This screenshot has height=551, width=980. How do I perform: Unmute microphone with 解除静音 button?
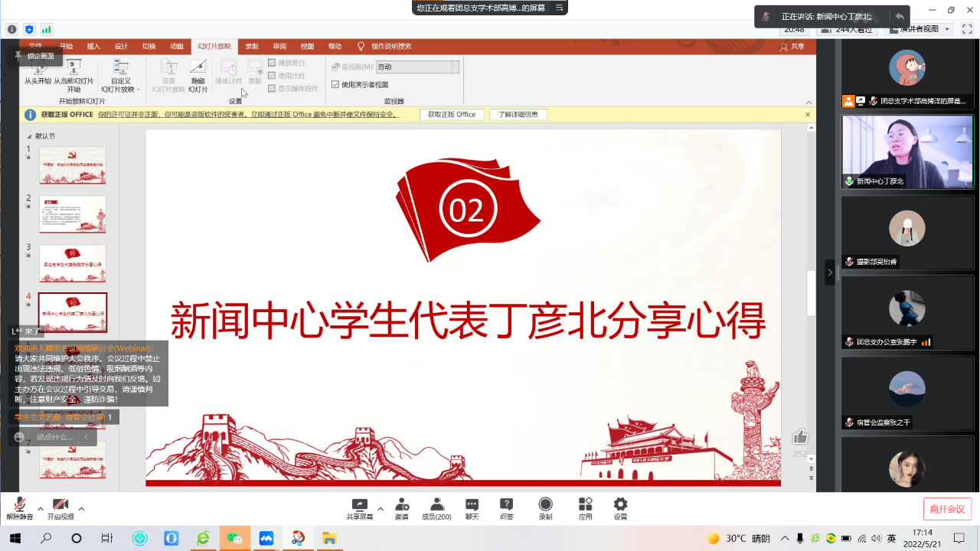coord(19,508)
